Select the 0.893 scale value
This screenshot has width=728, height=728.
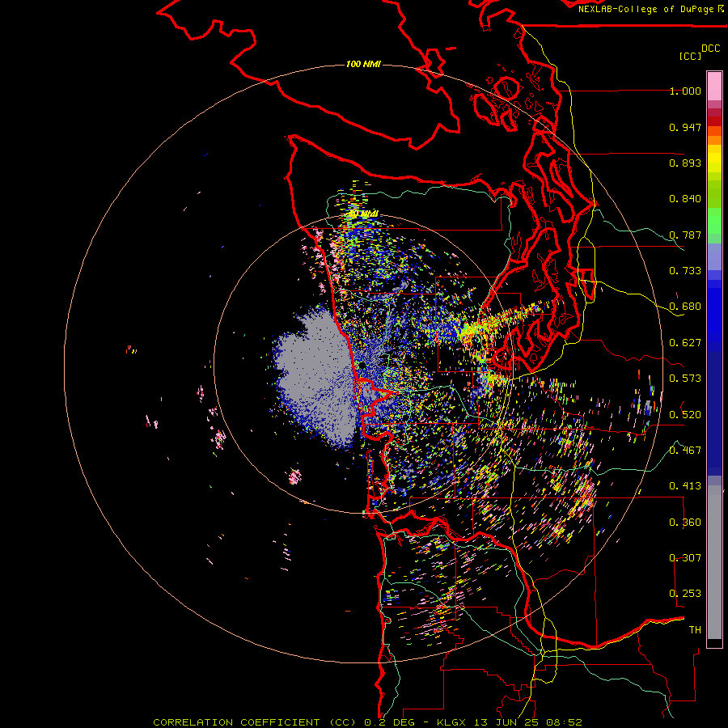point(685,163)
